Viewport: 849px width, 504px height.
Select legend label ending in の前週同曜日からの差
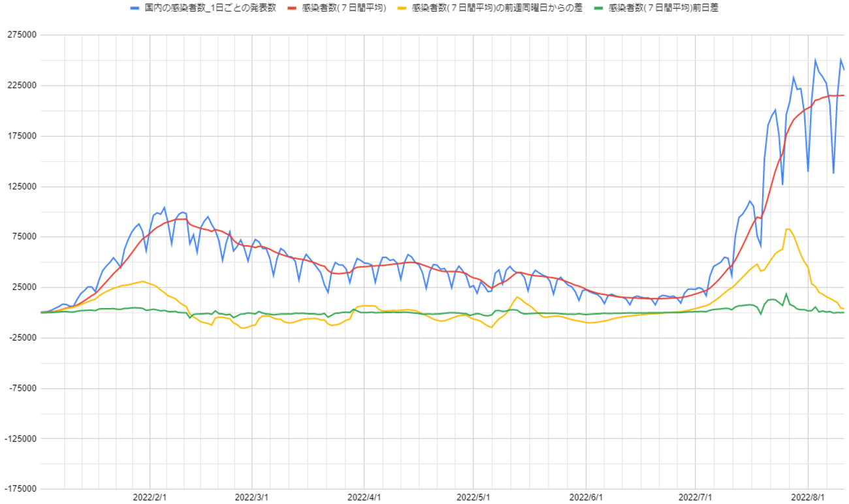(x=496, y=8)
